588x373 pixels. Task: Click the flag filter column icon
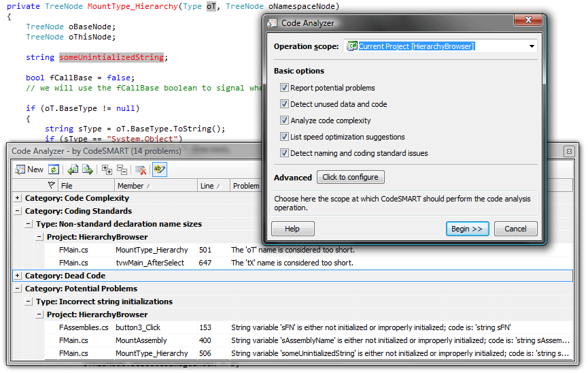pyautogui.click(x=52, y=185)
